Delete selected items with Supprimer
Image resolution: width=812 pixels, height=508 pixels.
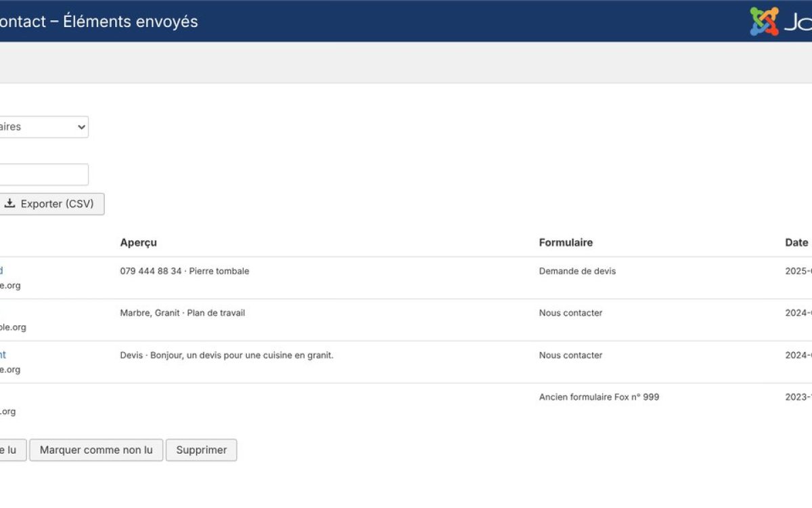pyautogui.click(x=201, y=450)
